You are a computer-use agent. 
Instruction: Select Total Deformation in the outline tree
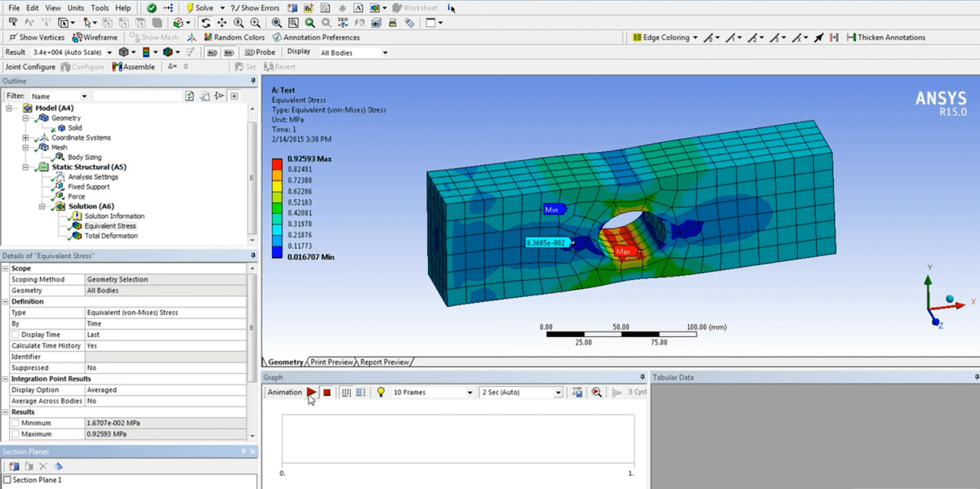pyautogui.click(x=110, y=236)
